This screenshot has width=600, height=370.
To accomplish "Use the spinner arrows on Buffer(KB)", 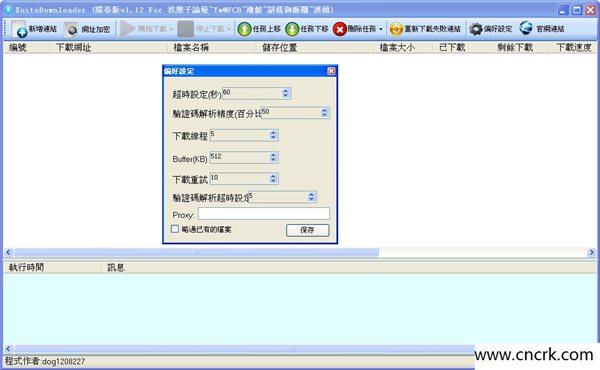I will tap(273, 157).
